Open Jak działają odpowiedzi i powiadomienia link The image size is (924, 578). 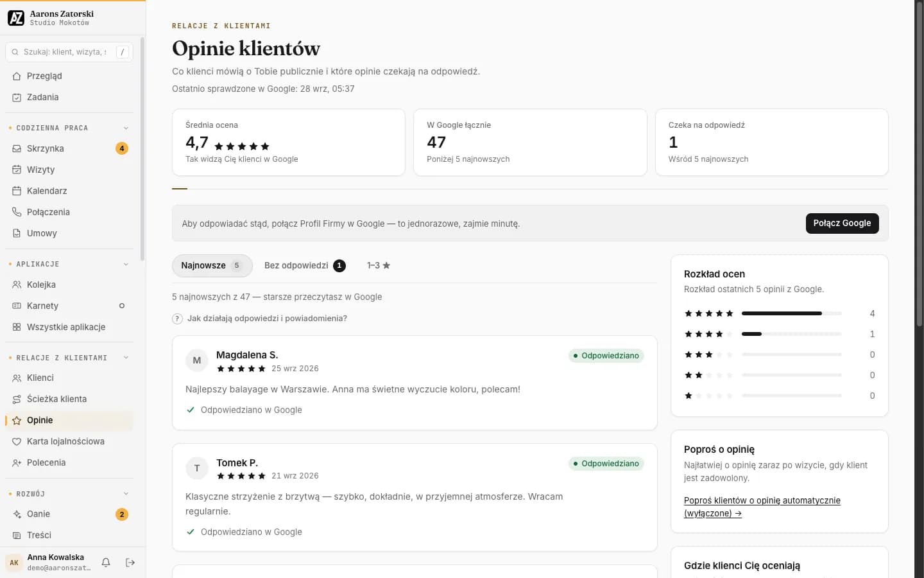point(267,319)
